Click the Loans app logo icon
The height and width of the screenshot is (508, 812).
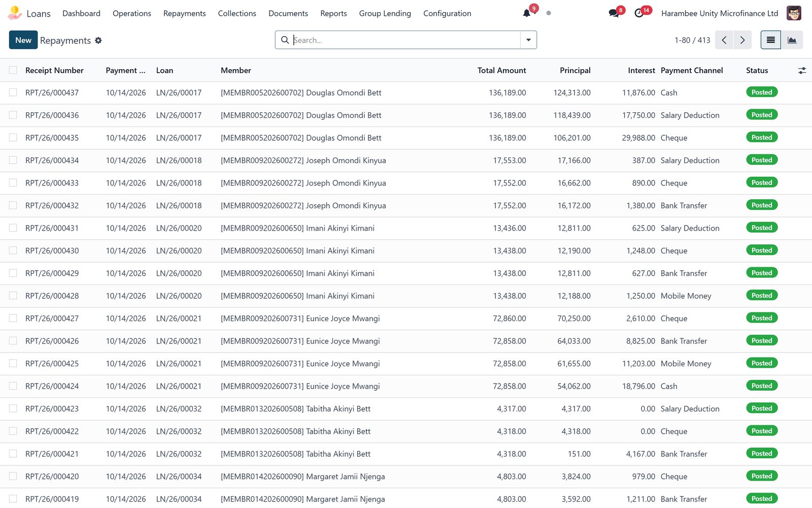pos(15,13)
